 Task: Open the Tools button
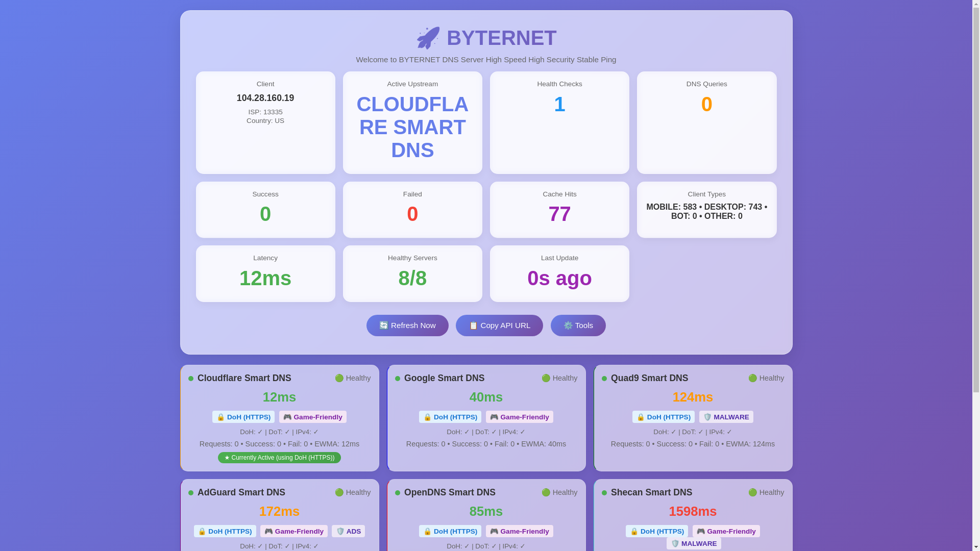578,325
